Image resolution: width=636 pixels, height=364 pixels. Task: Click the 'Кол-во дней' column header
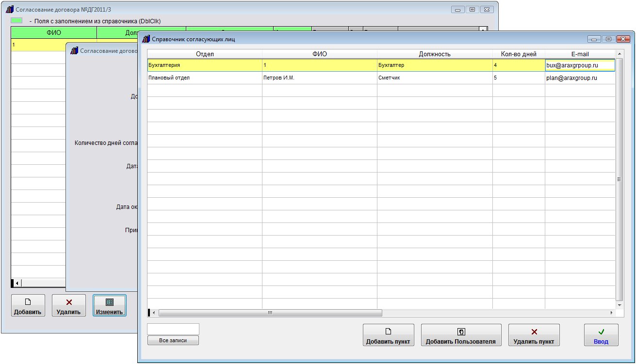tap(519, 54)
